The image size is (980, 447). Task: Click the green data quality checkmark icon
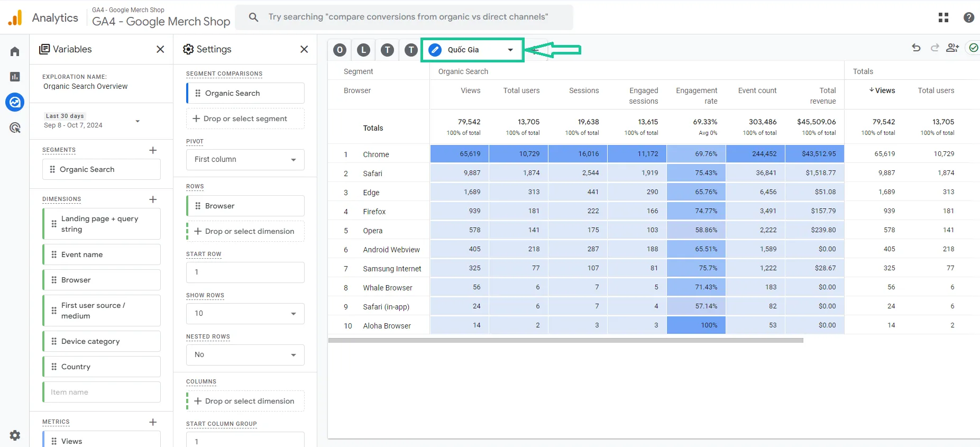(974, 48)
